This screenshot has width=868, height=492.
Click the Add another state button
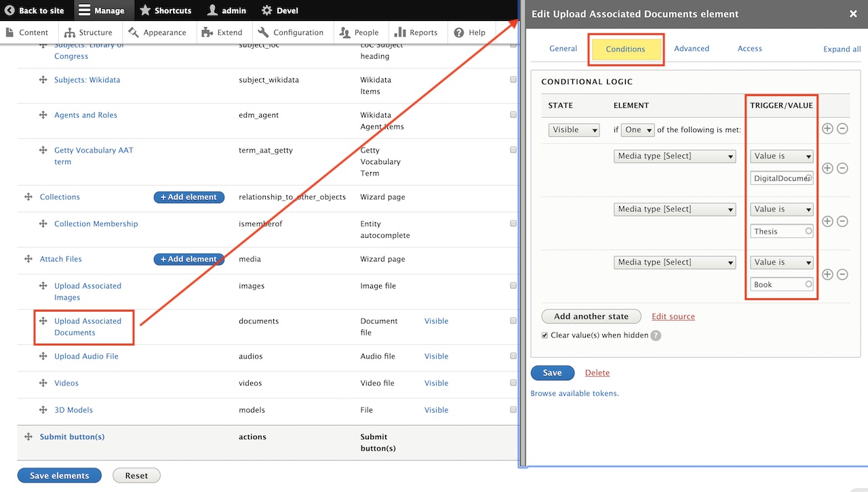pyautogui.click(x=591, y=316)
